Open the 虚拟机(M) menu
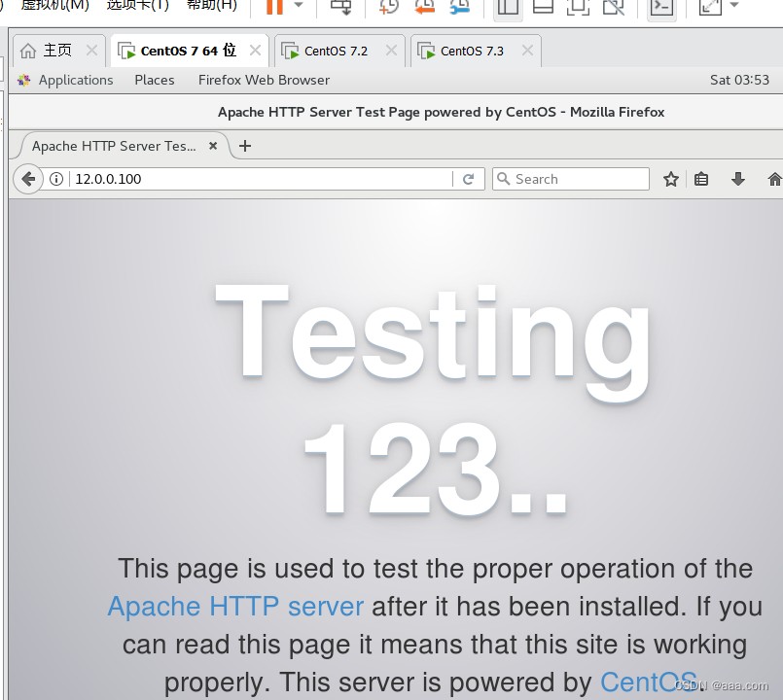 pos(54,6)
